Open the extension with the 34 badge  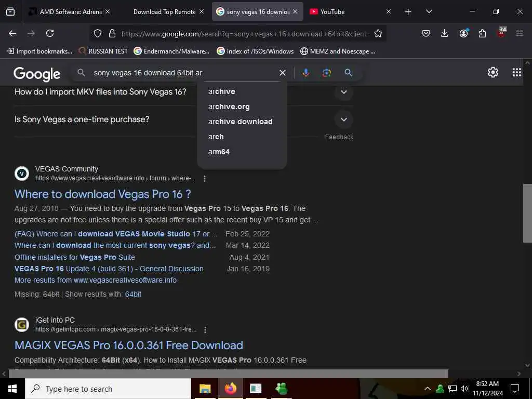(501, 33)
